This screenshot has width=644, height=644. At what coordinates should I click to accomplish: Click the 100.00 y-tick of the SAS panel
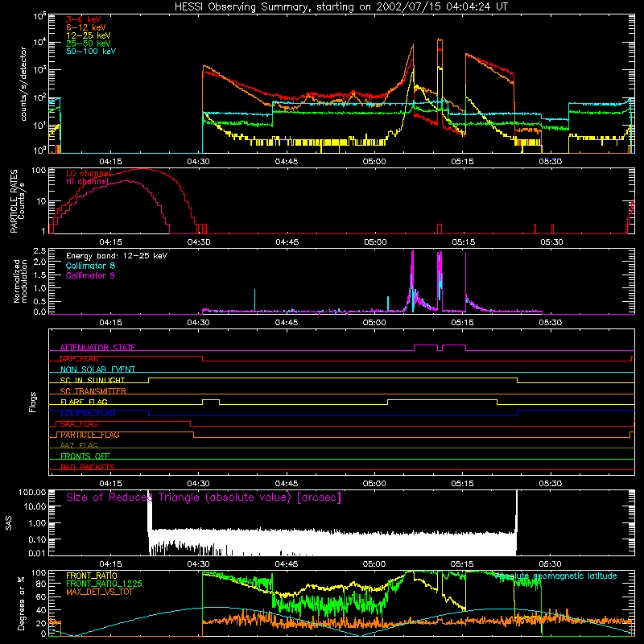click(x=32, y=493)
